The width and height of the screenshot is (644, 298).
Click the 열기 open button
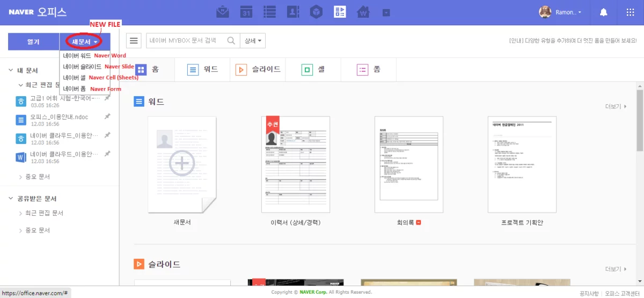[x=33, y=41]
